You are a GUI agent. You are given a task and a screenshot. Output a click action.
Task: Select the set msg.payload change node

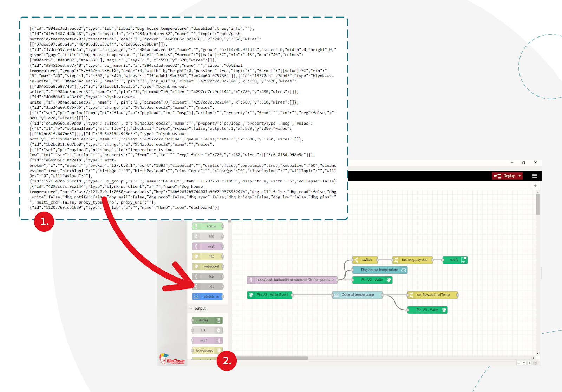413,260
